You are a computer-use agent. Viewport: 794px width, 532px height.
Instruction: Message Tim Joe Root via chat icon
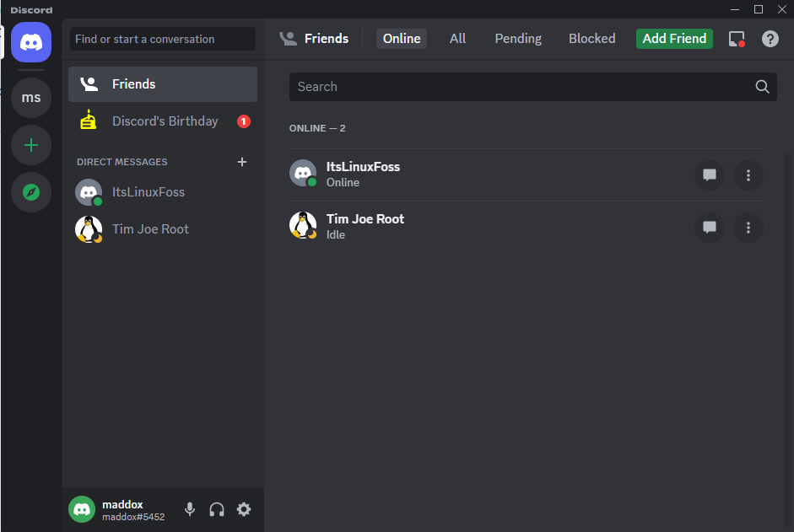(709, 228)
